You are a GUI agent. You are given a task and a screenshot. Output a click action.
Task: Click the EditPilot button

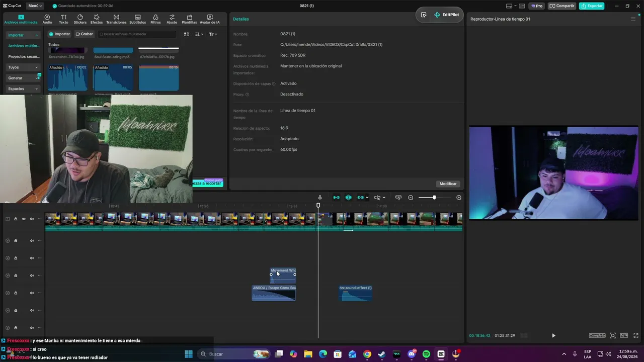[446, 15]
